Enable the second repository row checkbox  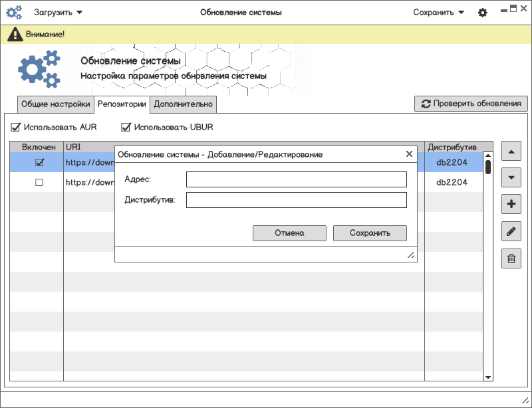pos(39,182)
